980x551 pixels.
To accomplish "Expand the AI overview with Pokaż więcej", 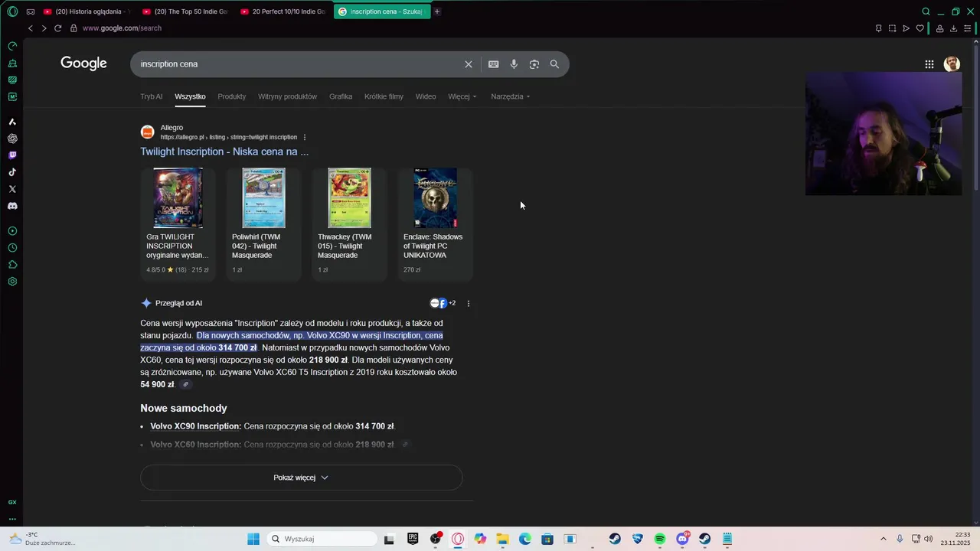I will 301,478.
